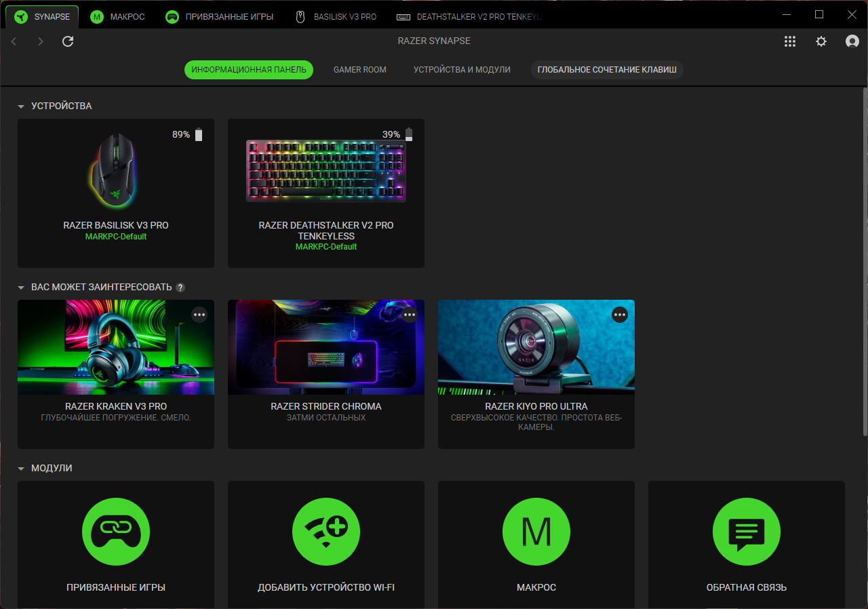Click the DeathStalker V2 Pro battery icon
The width and height of the screenshot is (868, 609).
[409, 134]
